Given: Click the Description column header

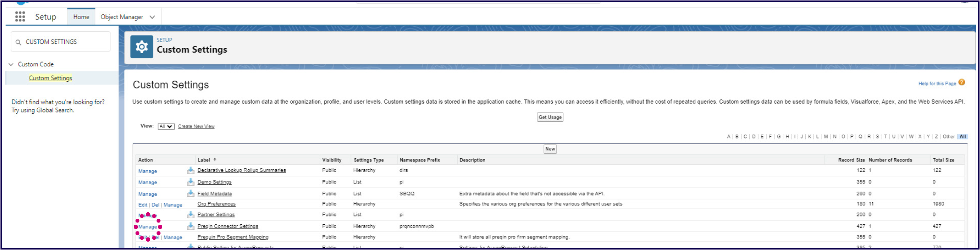Looking at the screenshot, I should (472, 160).
